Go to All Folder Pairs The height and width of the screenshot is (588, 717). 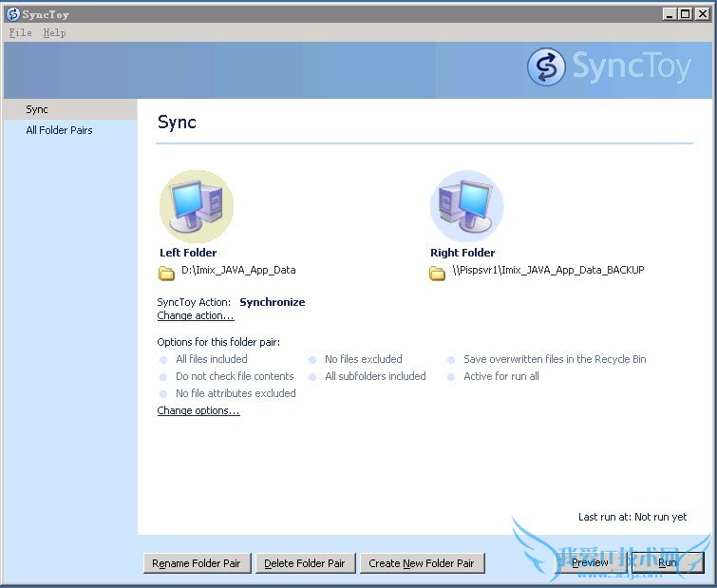click(x=59, y=130)
